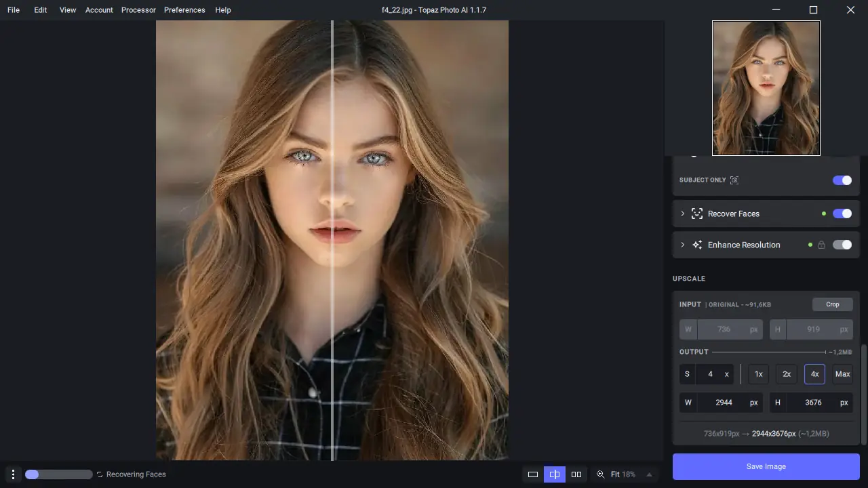The image size is (868, 488).
Task: Click the output width field
Action: click(722, 403)
